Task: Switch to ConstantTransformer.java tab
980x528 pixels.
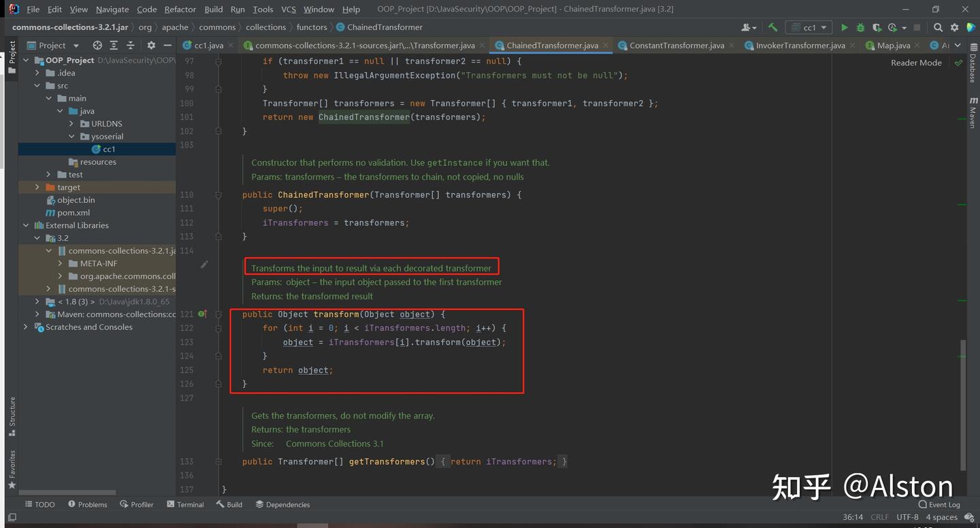Action: (x=676, y=46)
